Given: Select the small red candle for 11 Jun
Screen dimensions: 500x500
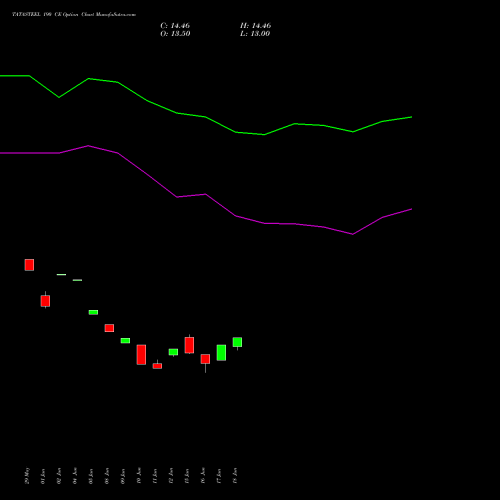Looking at the screenshot, I should tap(157, 366).
